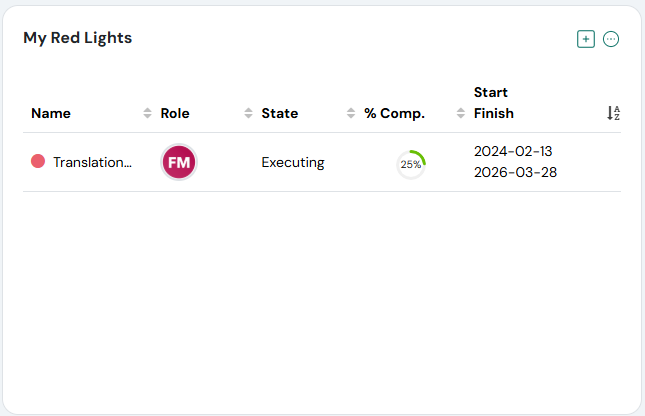Select the Name column header
This screenshot has height=416, width=645.
[51, 113]
